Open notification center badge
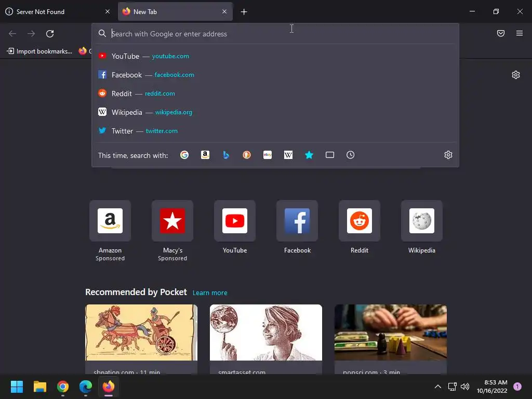 coord(517,387)
